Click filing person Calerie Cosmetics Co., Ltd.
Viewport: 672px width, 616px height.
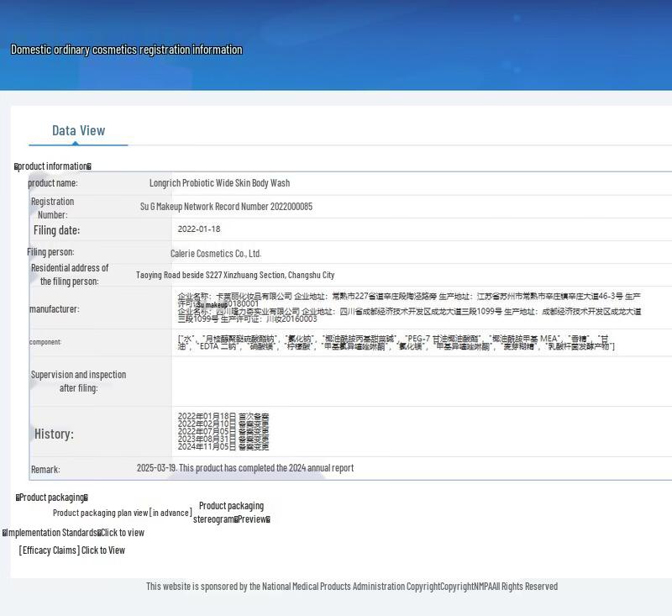coord(216,253)
